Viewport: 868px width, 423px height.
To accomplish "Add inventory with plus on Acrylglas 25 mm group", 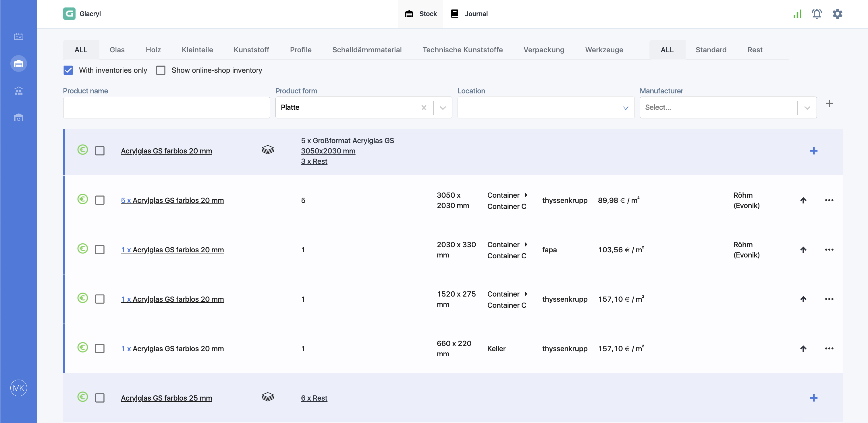I will [814, 398].
